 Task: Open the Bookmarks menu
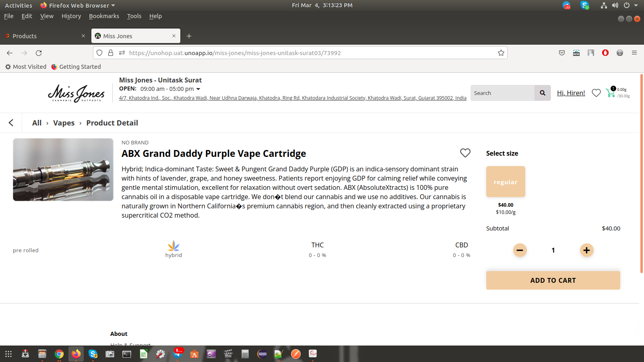pyautogui.click(x=104, y=16)
